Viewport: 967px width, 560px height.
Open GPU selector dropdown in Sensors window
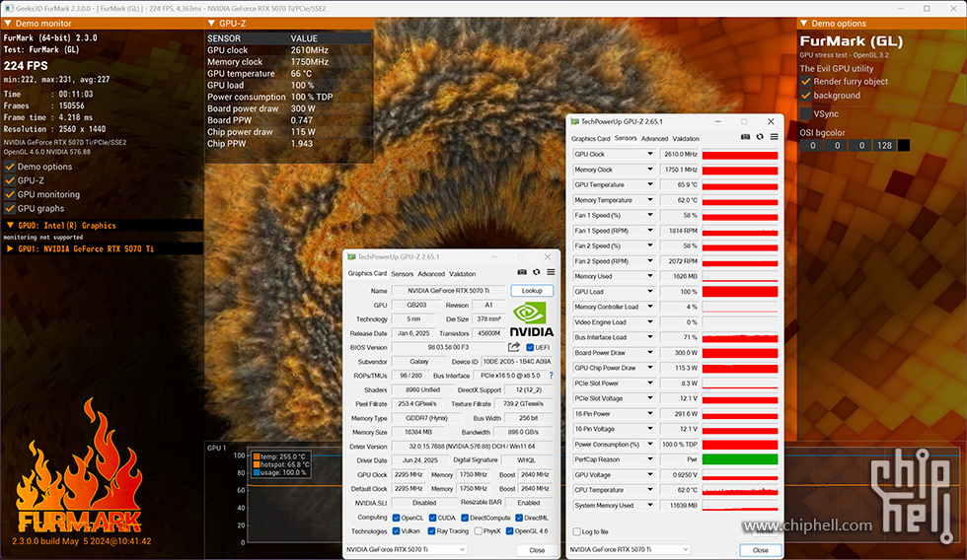tap(687, 549)
